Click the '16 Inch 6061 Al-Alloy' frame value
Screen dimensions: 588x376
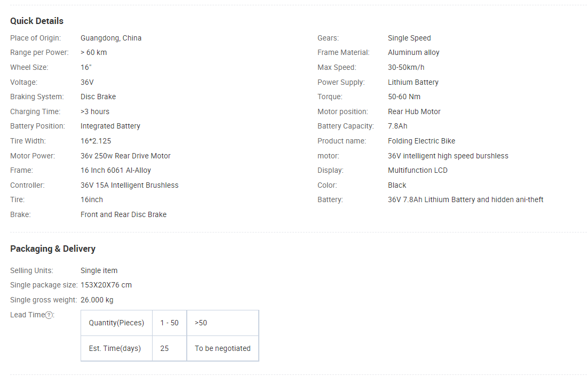click(116, 170)
